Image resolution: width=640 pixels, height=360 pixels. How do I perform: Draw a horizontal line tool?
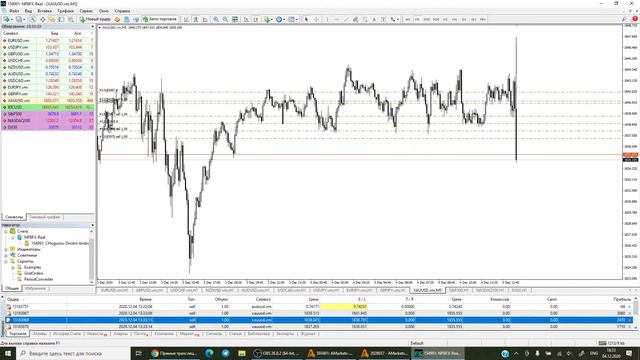[337, 19]
